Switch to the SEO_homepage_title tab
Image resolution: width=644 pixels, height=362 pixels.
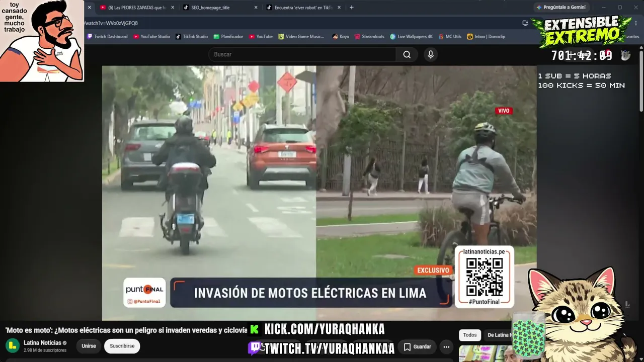220,8
